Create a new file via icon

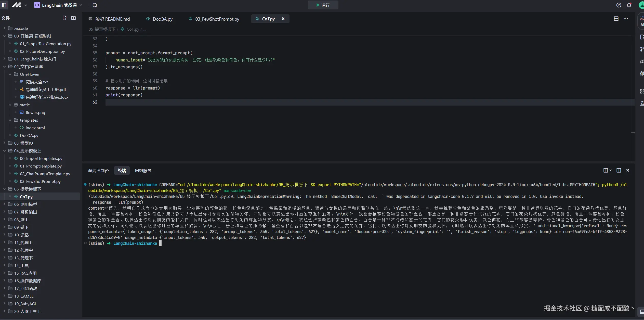point(64,18)
